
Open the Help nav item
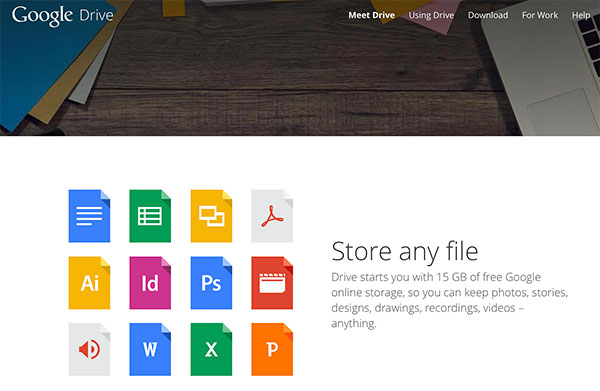(581, 15)
